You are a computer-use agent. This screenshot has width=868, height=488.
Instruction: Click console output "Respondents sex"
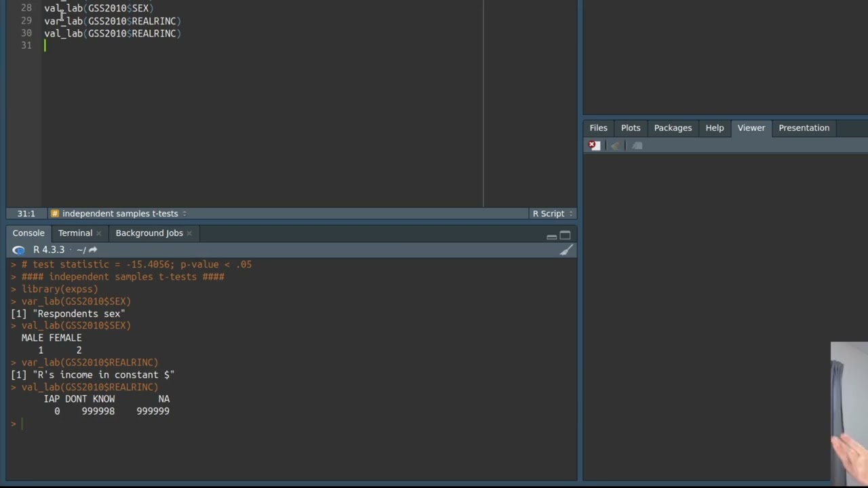(79, 314)
